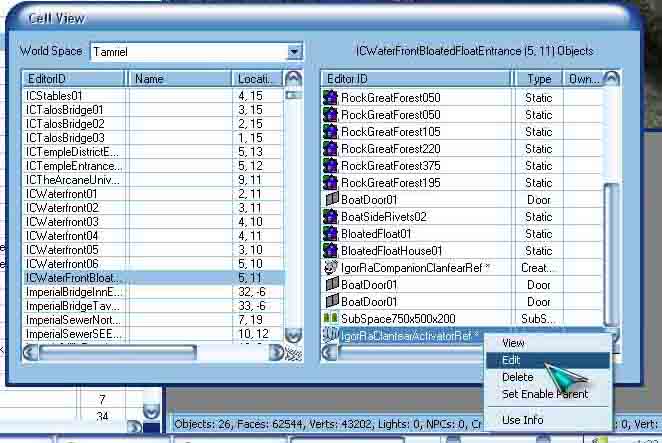Image resolution: width=662 pixels, height=443 pixels.
Task: Select the ICTheArcaneUniv... cell row
Action: 153,180
